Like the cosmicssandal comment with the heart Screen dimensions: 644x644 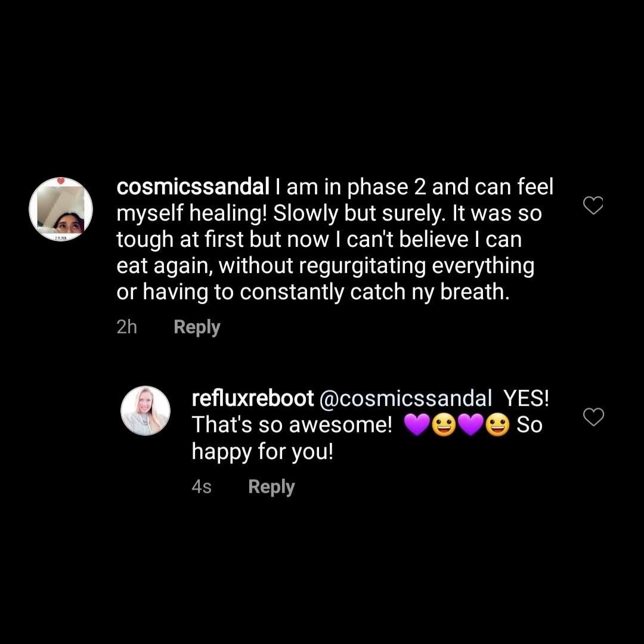point(593,206)
